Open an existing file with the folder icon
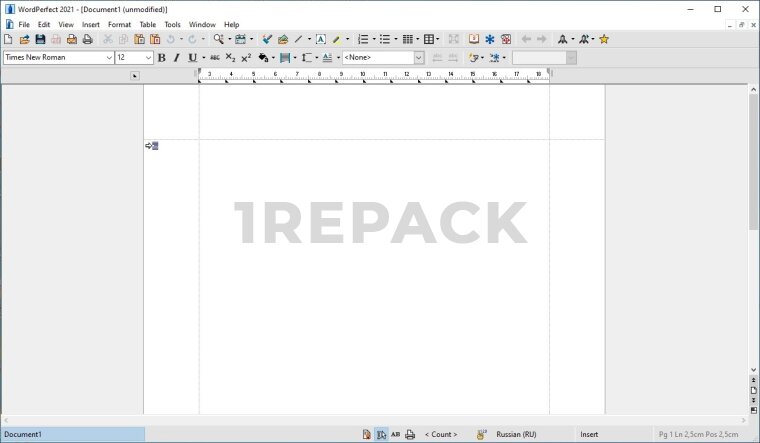Image resolution: width=760 pixels, height=443 pixels. [x=24, y=39]
